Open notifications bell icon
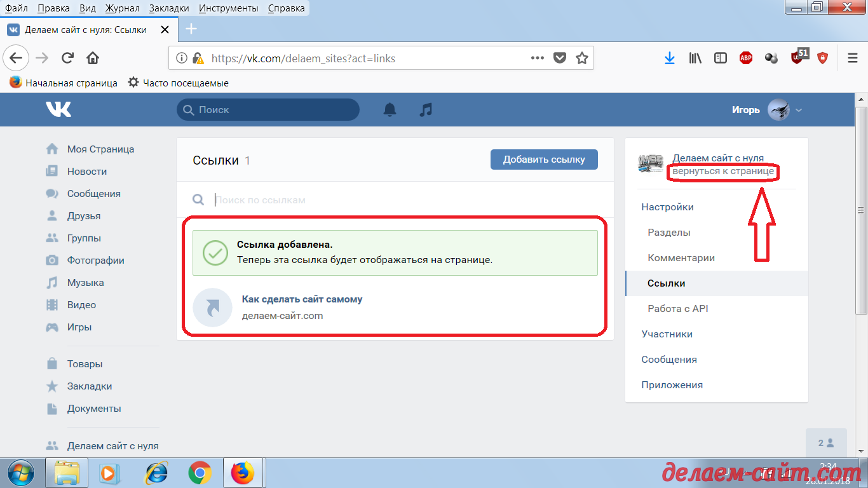The height and width of the screenshot is (488, 868). [390, 109]
